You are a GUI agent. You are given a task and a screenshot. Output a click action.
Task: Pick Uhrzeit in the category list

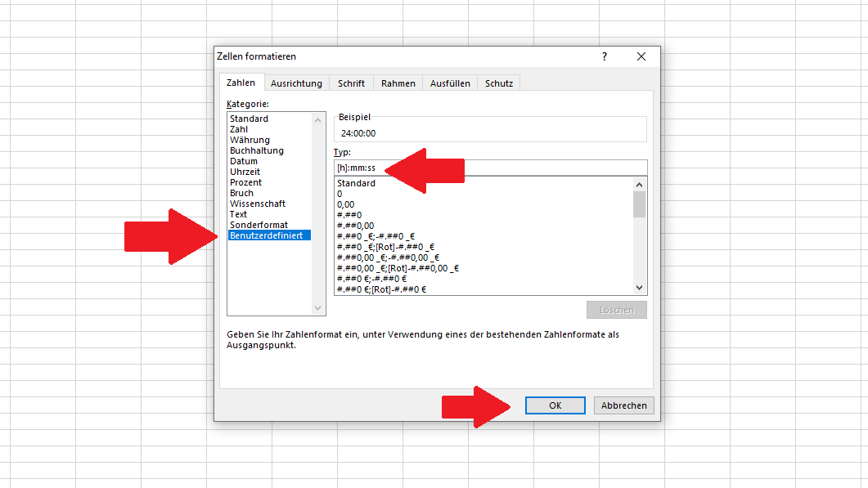click(245, 172)
